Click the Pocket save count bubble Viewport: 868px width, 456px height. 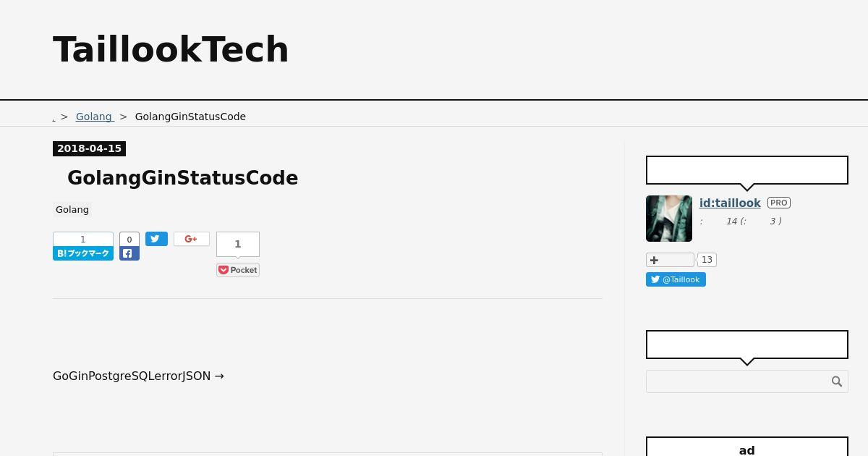coord(238,244)
